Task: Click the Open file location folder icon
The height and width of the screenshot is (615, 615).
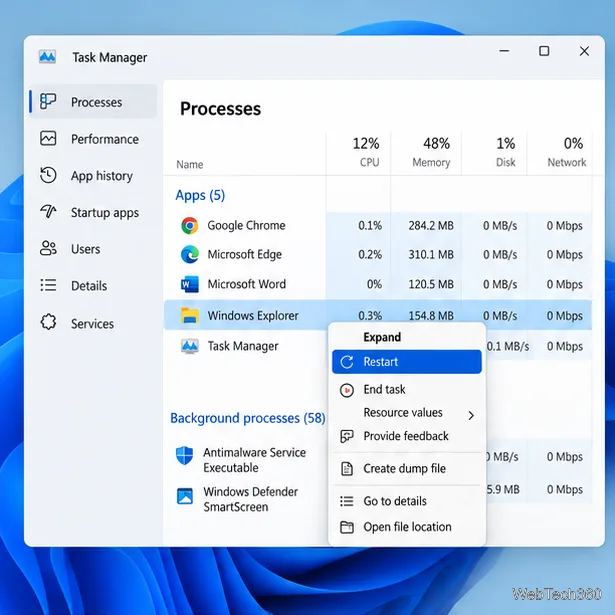Action: coord(347,527)
